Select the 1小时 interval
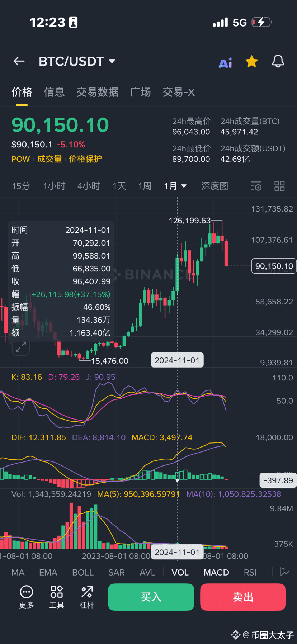The width and height of the screenshot is (297, 644). point(54,186)
